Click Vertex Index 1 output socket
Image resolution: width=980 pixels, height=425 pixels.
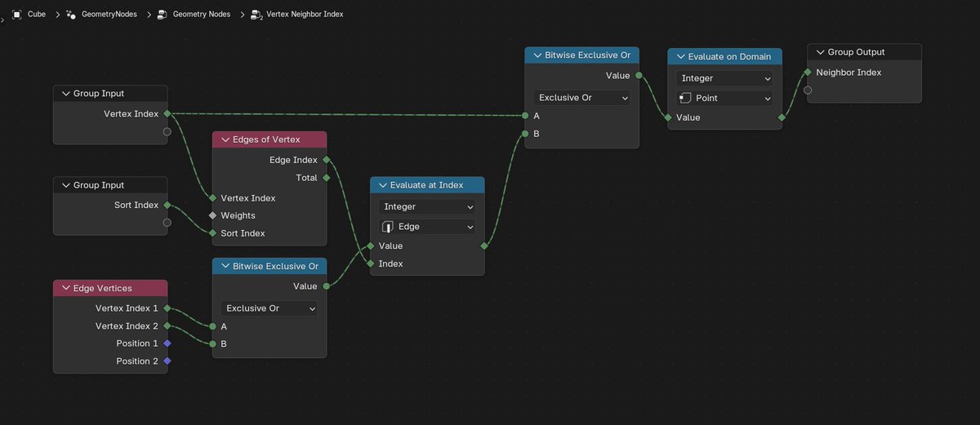point(167,308)
